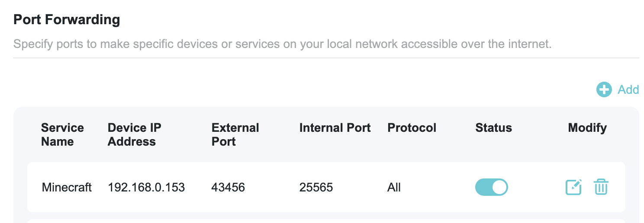Click the protocol value All
644x223 pixels.
coord(394,188)
